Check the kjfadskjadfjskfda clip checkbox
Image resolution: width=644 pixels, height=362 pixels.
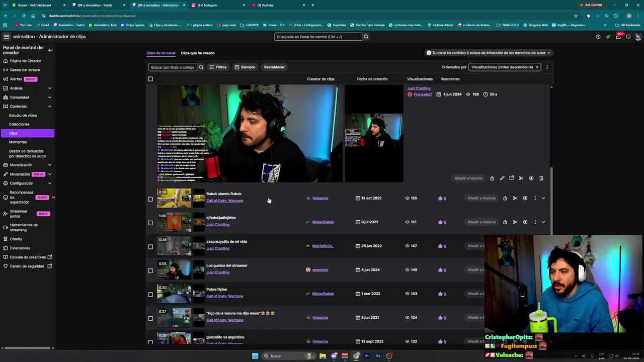tap(150, 223)
